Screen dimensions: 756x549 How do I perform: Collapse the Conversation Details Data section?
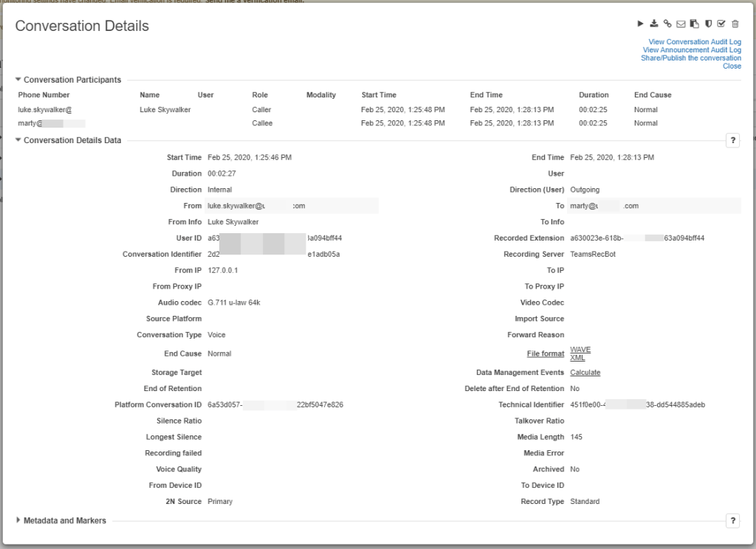coord(18,140)
